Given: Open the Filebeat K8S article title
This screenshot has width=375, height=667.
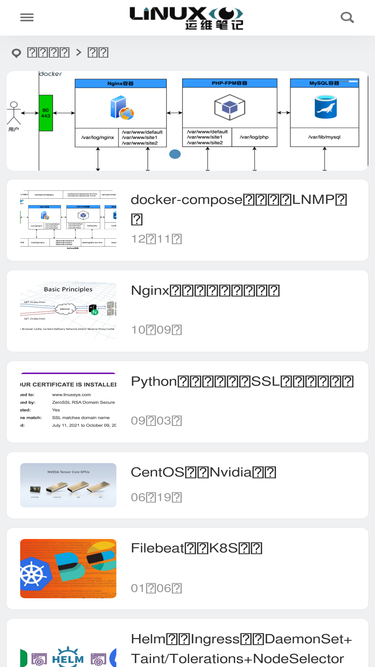Looking at the screenshot, I should [x=196, y=548].
